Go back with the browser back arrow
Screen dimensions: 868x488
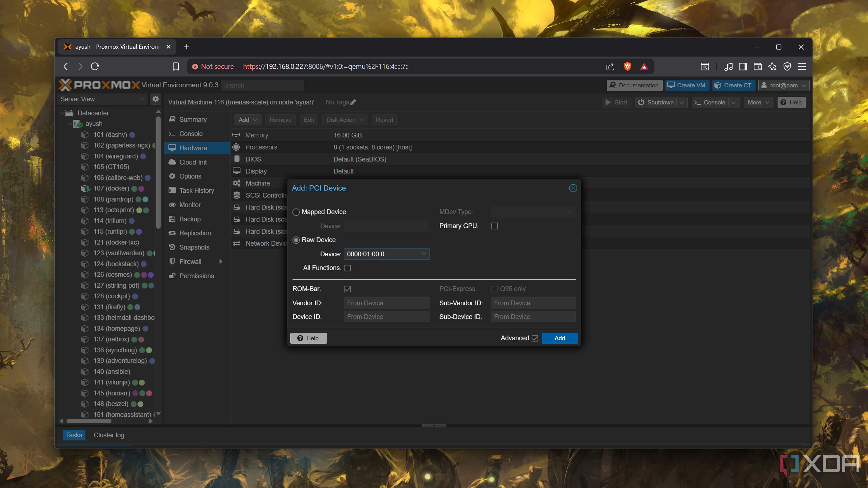point(66,66)
